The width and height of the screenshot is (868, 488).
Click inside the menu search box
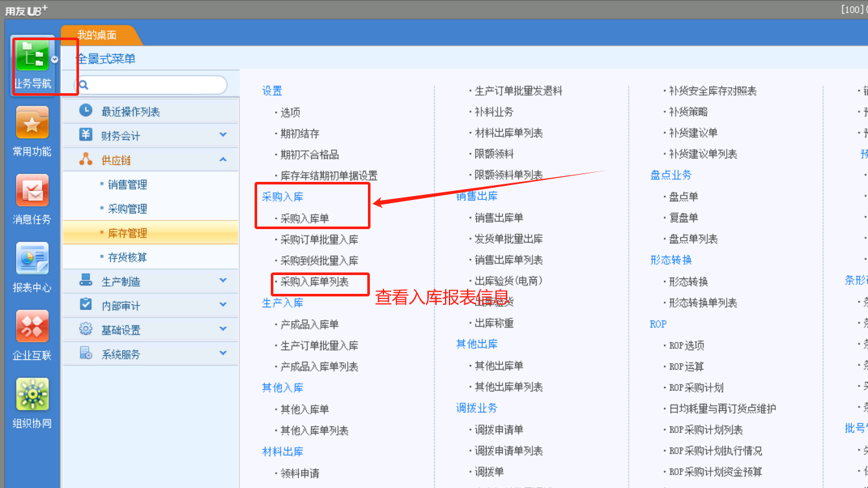152,85
